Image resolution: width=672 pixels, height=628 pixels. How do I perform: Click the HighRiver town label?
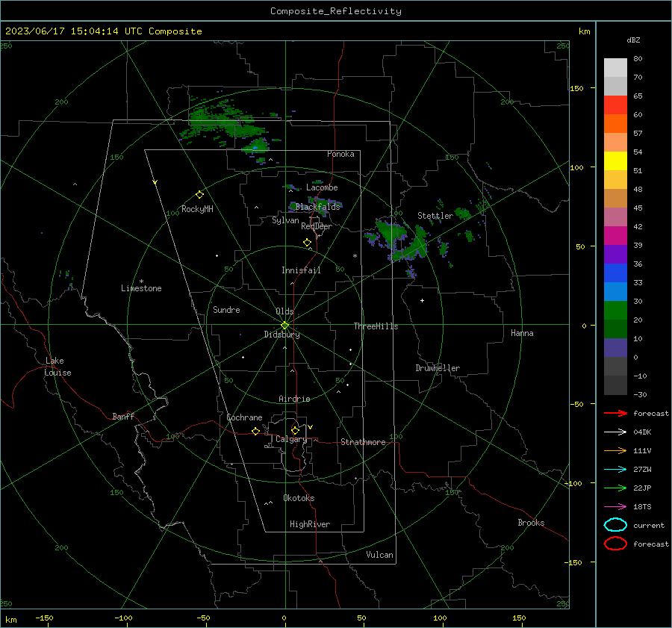click(310, 524)
